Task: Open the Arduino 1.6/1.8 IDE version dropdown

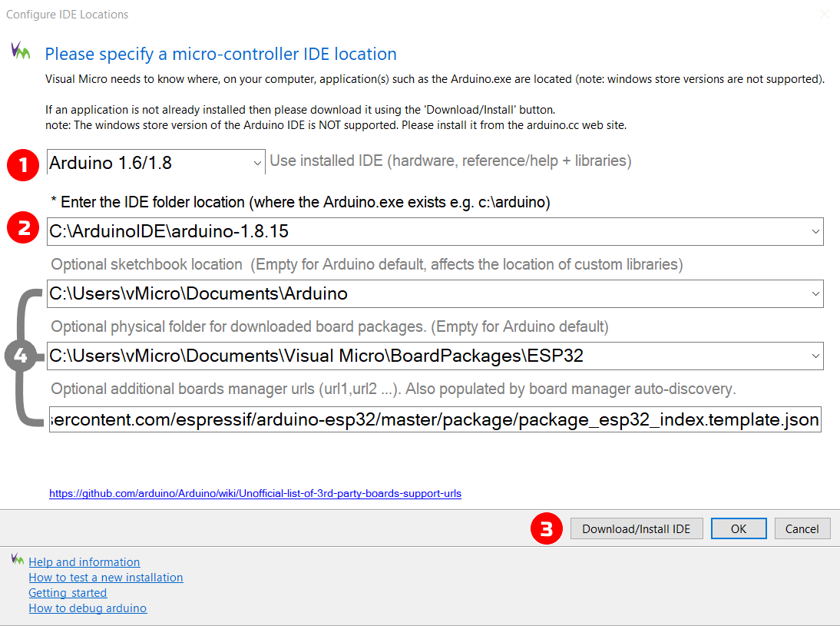Action: 156,162
